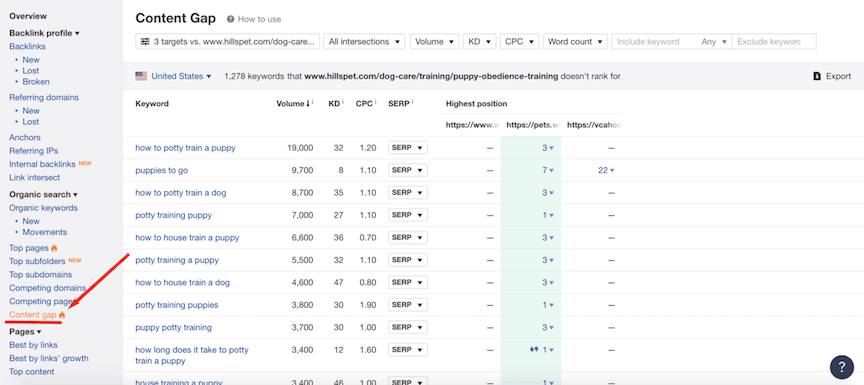864x385 pixels.
Task: Click the Volume column info icon
Action: (312, 102)
